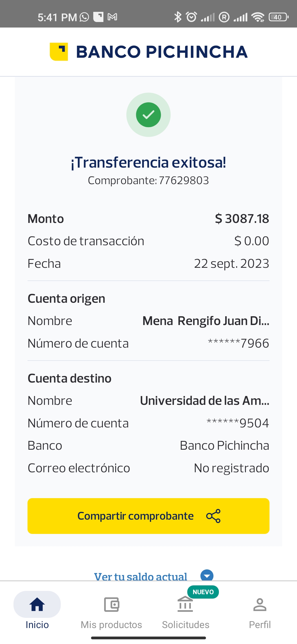Viewport: 297px width, 644px height.
Task: Tap the Wi-Fi status icon
Action: (258, 17)
